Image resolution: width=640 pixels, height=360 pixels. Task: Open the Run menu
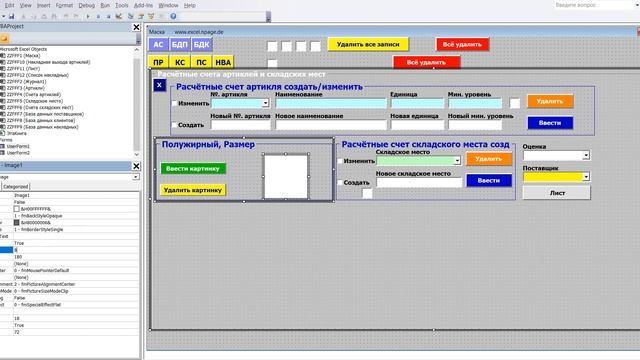tap(105, 5)
